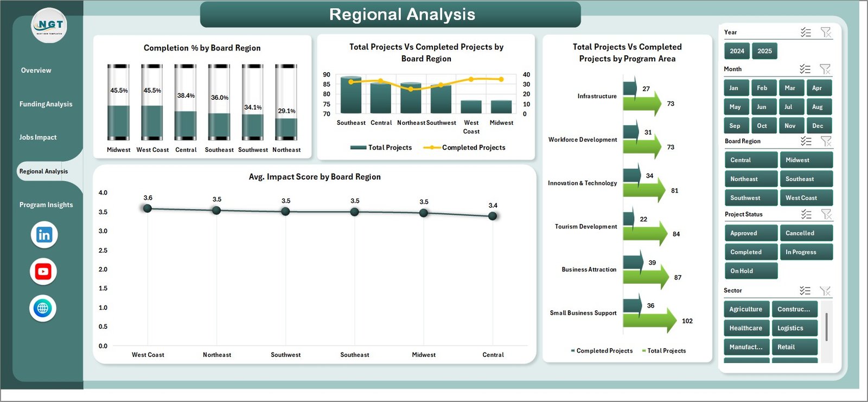868x402 pixels.
Task: Filter by year 2025
Action: coord(765,51)
